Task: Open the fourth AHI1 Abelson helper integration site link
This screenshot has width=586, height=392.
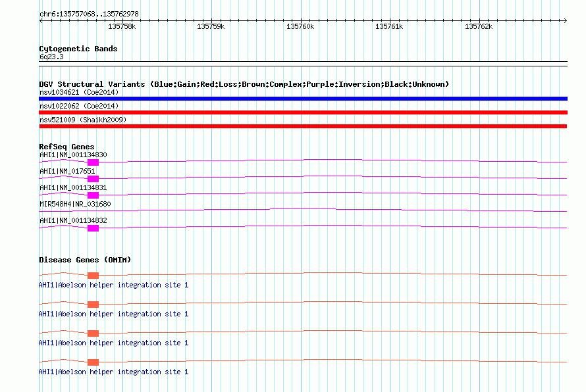Action: click(x=113, y=372)
